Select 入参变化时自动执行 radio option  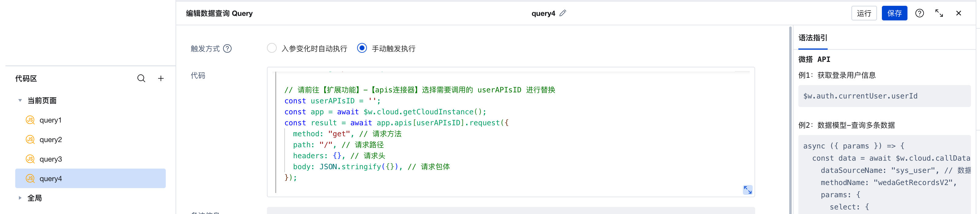[x=272, y=48]
